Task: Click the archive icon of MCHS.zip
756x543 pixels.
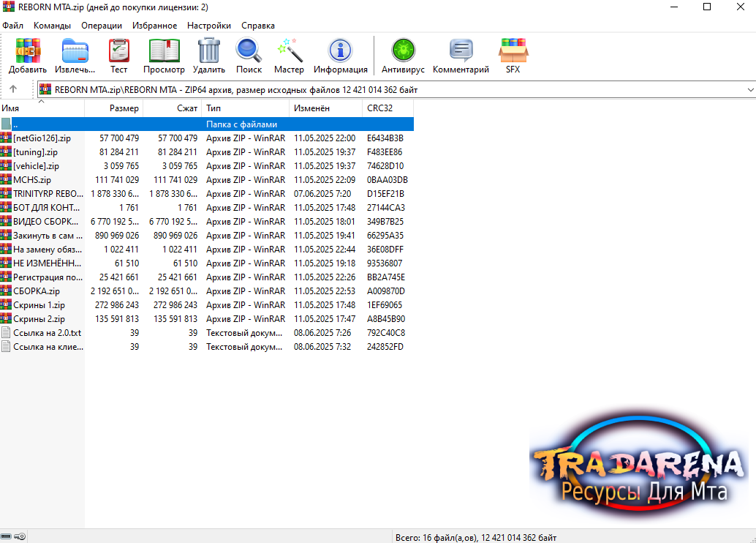Action: 6,179
